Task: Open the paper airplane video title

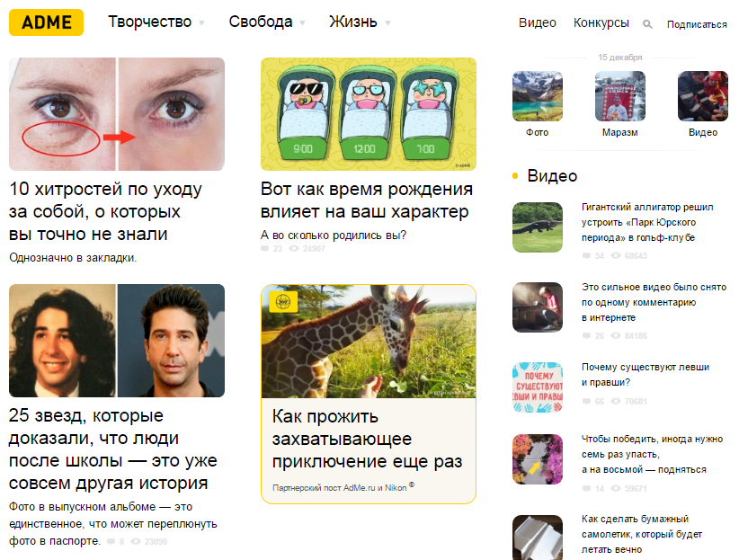Action: [x=641, y=534]
